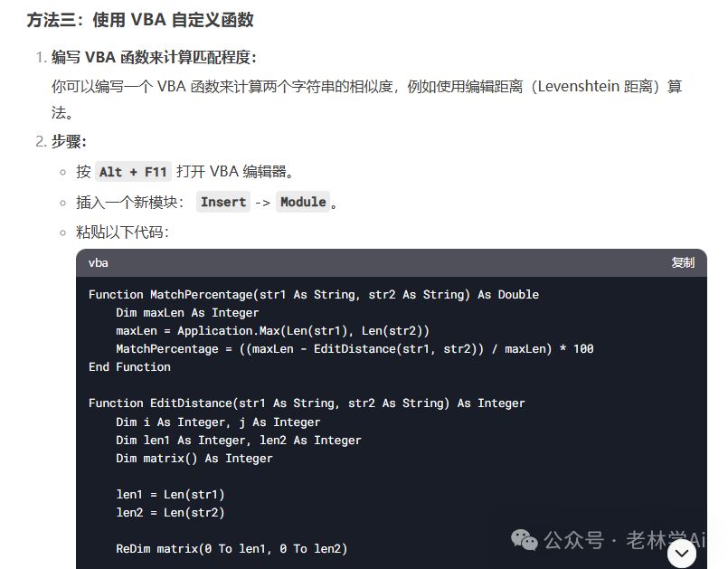The height and width of the screenshot is (569, 728).
Task: Click the 公众号 · 老林学Ai watermark text
Action: click(625, 540)
